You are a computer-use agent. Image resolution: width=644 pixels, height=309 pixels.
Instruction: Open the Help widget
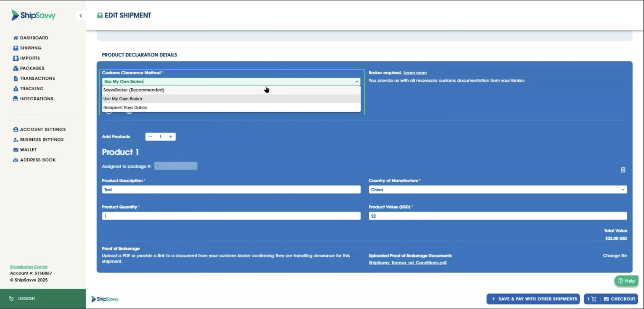pos(626,281)
